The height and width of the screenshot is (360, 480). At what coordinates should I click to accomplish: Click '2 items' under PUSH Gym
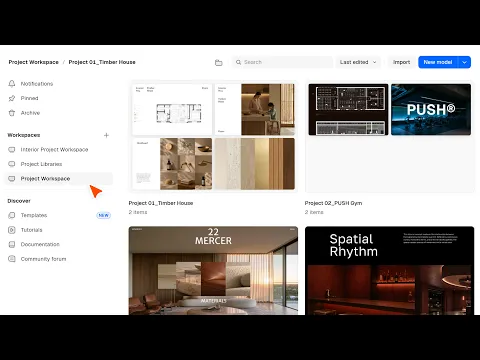pos(314,212)
